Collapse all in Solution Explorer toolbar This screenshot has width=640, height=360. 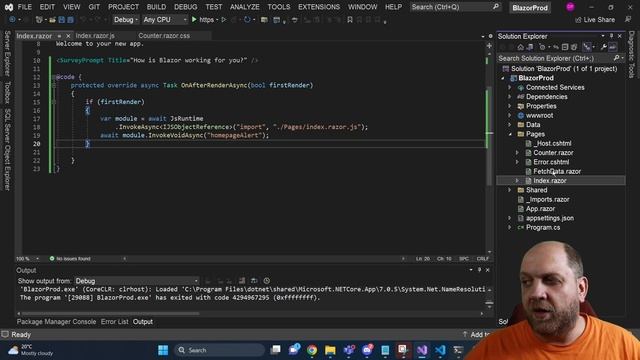pos(565,47)
